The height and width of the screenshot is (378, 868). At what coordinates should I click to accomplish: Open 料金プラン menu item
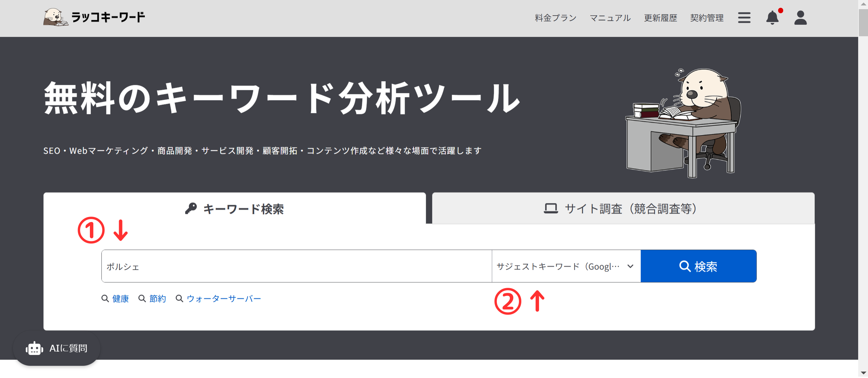point(555,18)
